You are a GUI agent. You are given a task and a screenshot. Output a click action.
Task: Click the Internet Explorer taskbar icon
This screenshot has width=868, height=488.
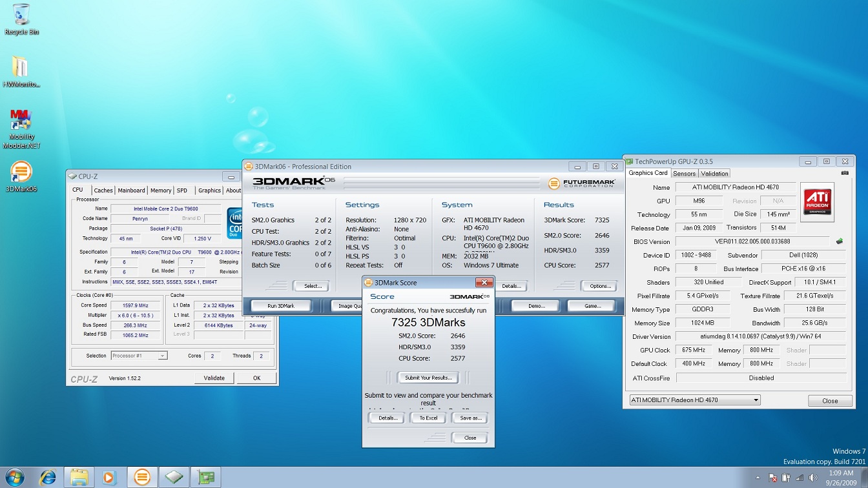click(x=48, y=477)
